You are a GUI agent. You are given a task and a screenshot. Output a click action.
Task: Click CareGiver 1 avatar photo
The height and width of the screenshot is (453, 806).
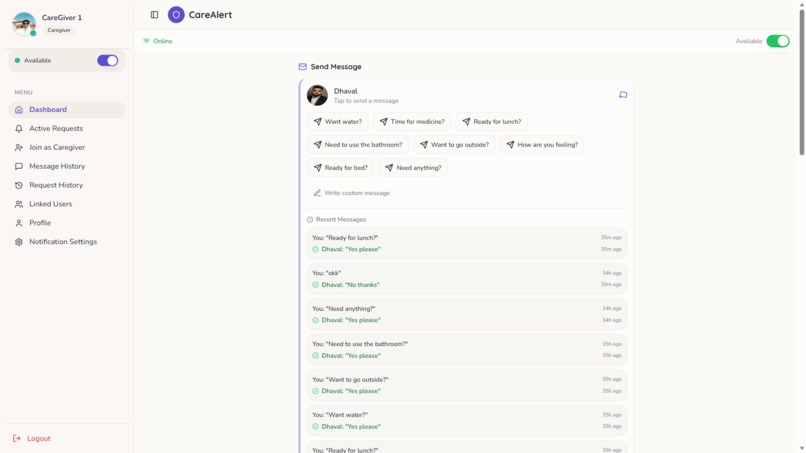tap(24, 24)
